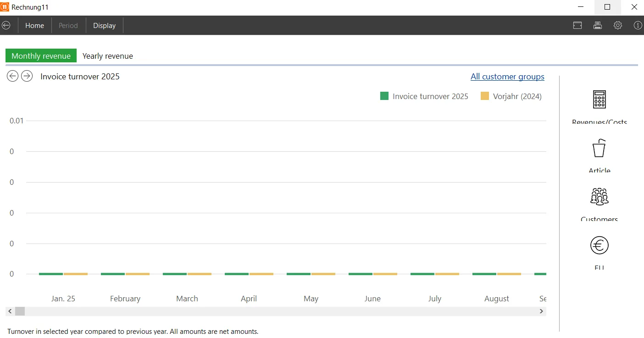Open the EU euro icon
644x338 pixels.
(x=599, y=245)
